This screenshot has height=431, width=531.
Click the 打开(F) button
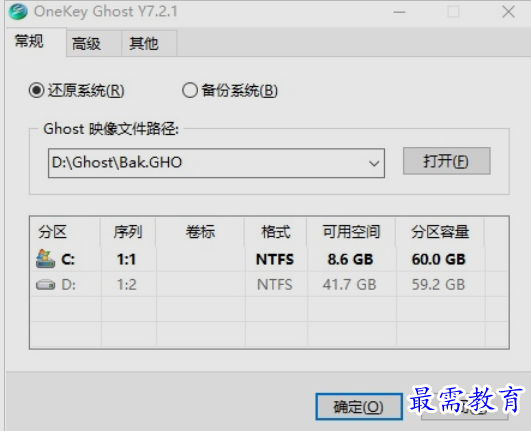[446, 161]
